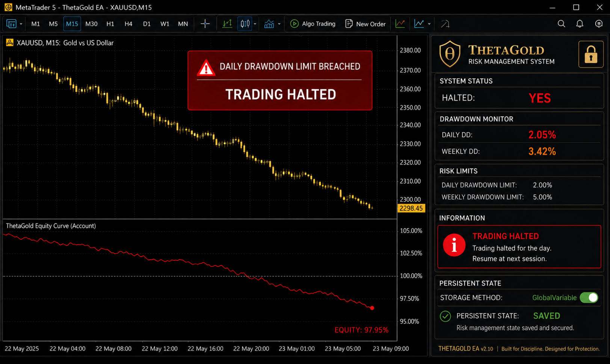
Task: Open the notifications bell
Action: (580, 24)
